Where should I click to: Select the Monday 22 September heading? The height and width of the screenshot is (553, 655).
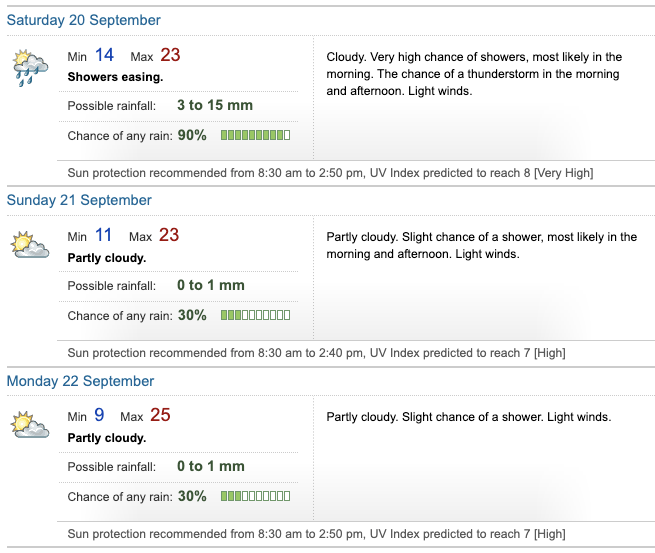point(81,381)
